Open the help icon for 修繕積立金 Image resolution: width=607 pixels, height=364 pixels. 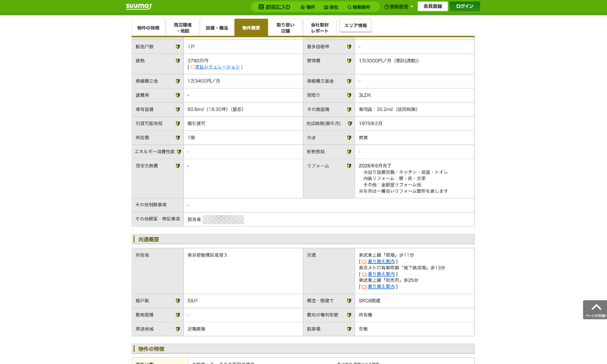tap(178, 81)
